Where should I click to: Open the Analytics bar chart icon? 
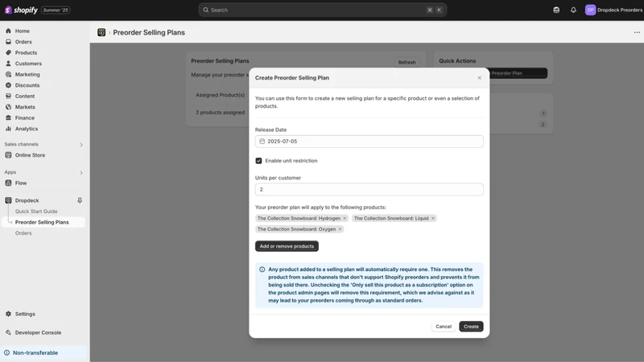click(x=8, y=129)
